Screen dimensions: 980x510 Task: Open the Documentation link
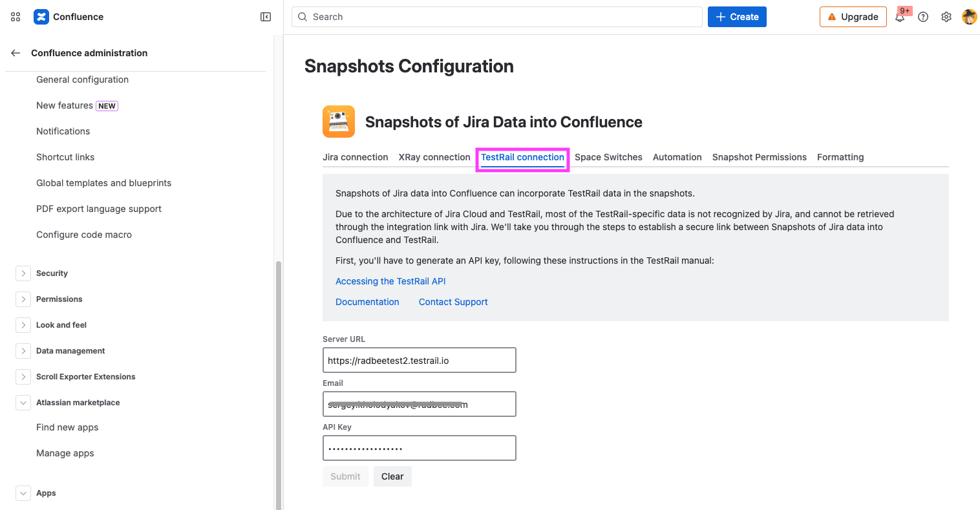367,302
